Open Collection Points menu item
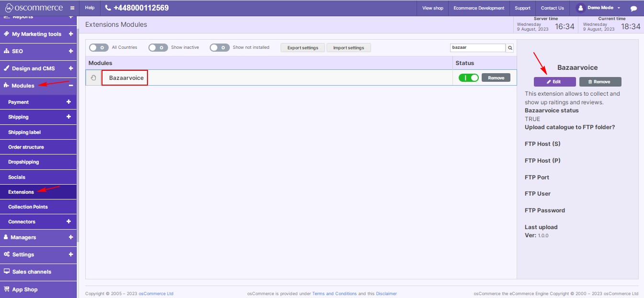 pyautogui.click(x=38, y=207)
